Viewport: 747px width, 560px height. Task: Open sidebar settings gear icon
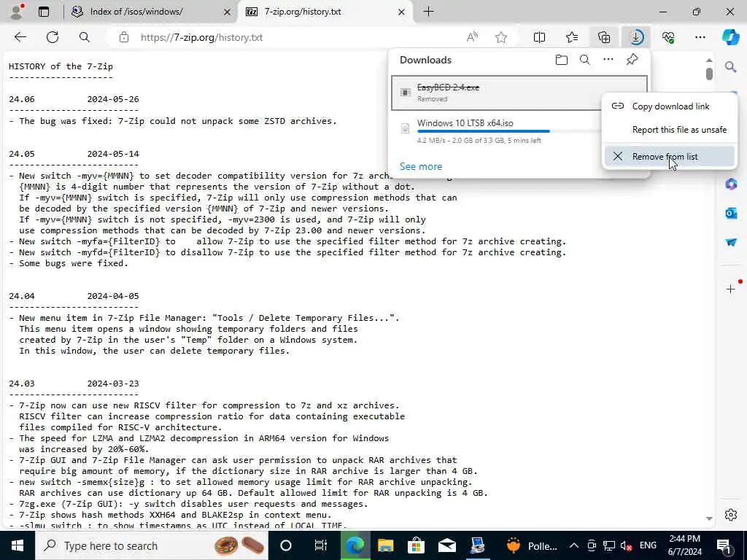point(731,515)
